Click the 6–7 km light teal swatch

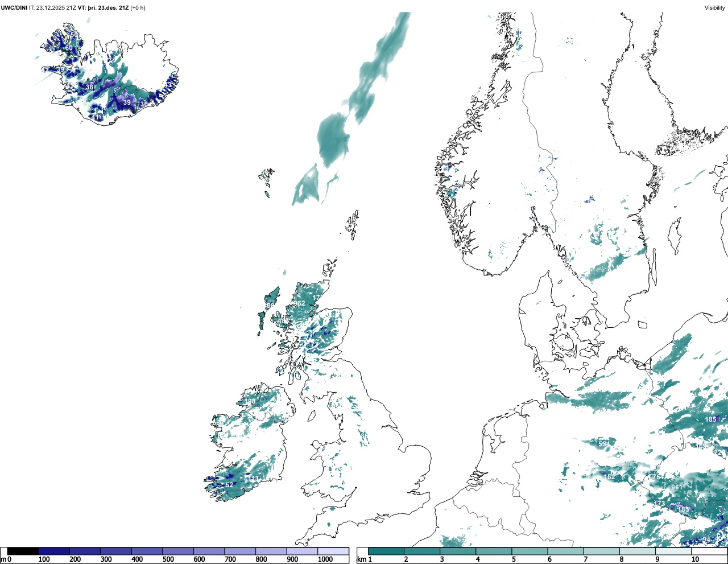[565, 551]
